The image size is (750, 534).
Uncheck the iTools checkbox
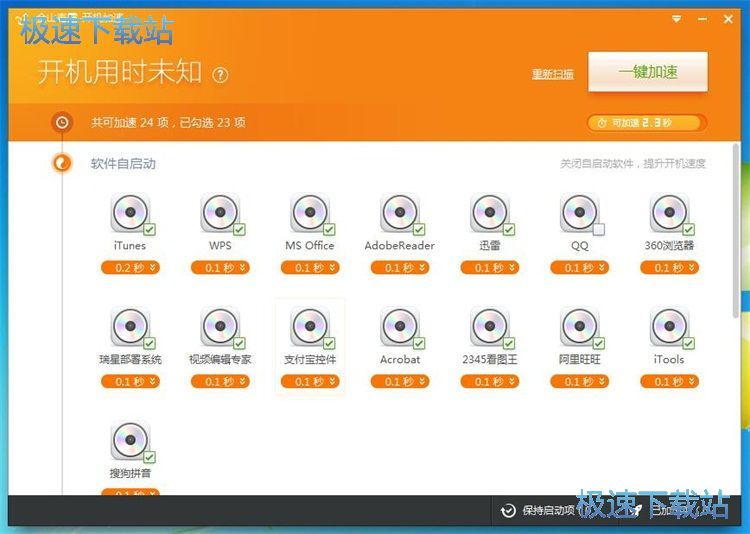(x=689, y=344)
